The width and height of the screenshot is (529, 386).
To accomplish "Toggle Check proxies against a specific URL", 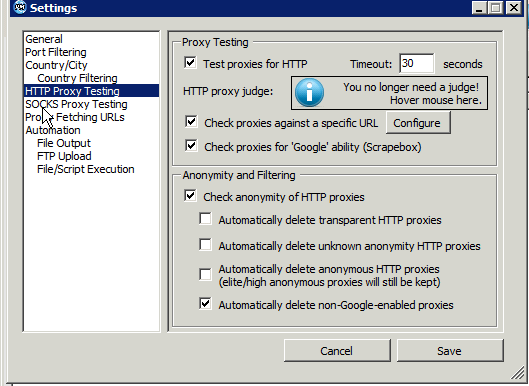I will tap(191, 122).
